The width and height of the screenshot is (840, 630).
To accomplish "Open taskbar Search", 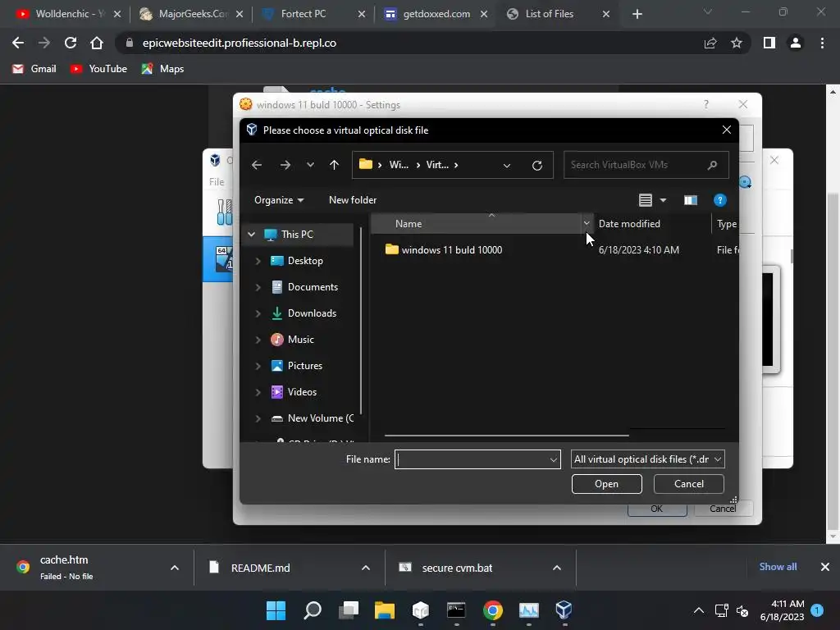I will tap(313, 610).
